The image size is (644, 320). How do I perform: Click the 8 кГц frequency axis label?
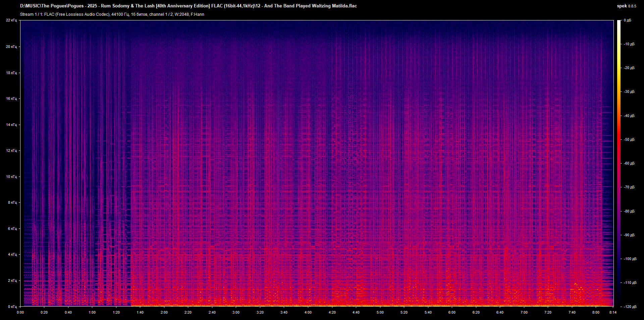(x=12, y=202)
